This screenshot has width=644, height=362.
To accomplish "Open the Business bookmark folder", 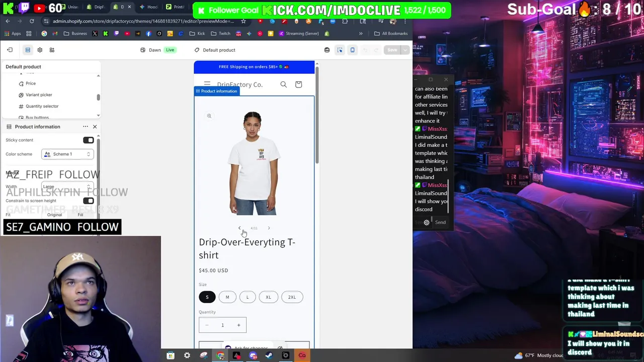I will coord(74,34).
